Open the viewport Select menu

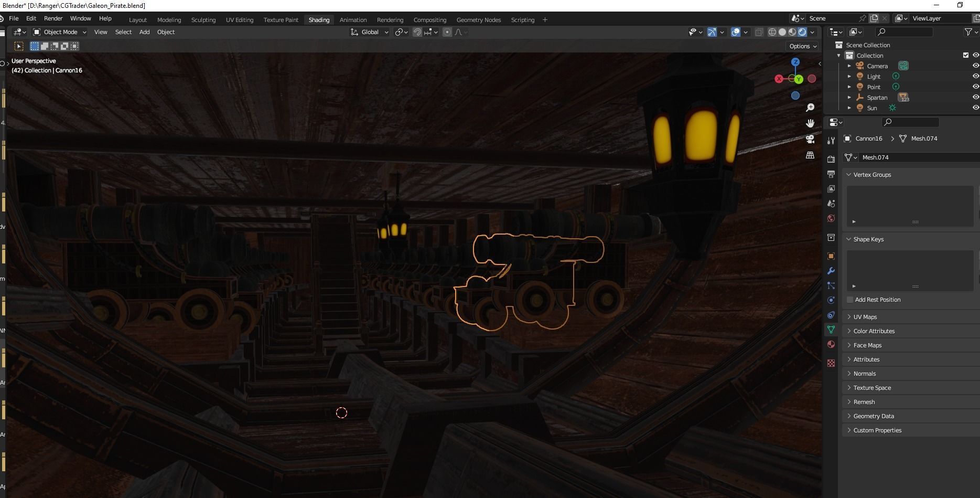click(123, 32)
